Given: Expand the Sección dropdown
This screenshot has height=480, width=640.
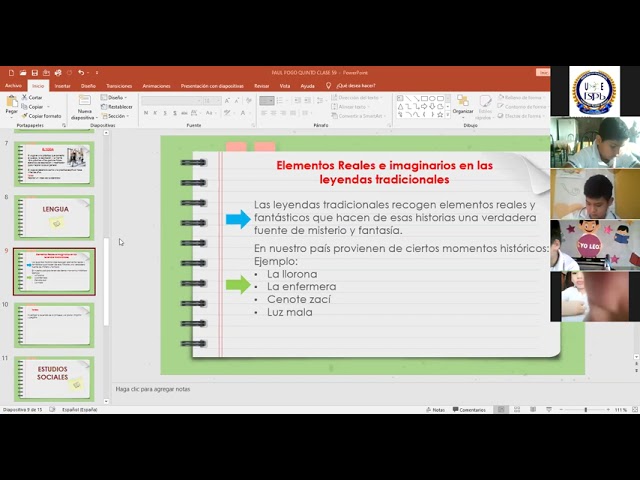Looking at the screenshot, I should 114,116.
